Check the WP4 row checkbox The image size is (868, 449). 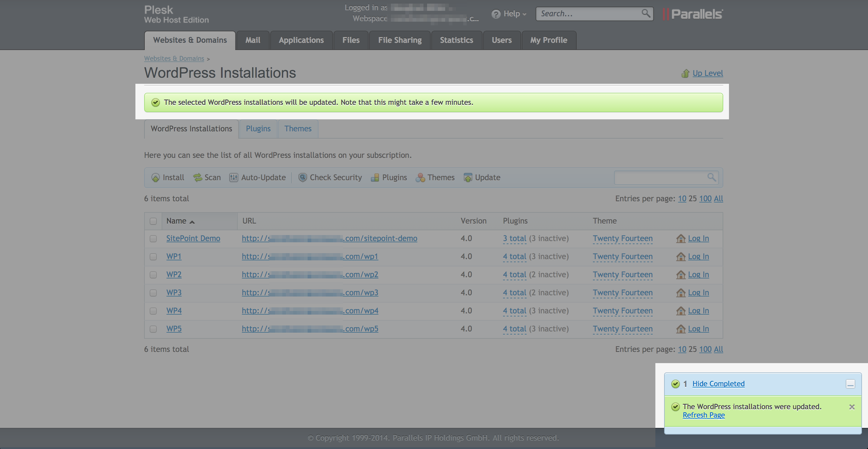point(153,311)
